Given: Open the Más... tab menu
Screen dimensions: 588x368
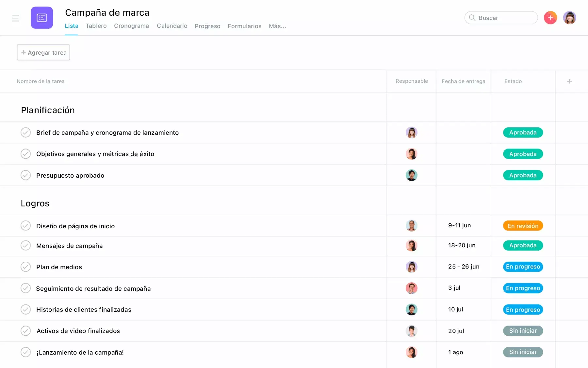Looking at the screenshot, I should 277,26.
